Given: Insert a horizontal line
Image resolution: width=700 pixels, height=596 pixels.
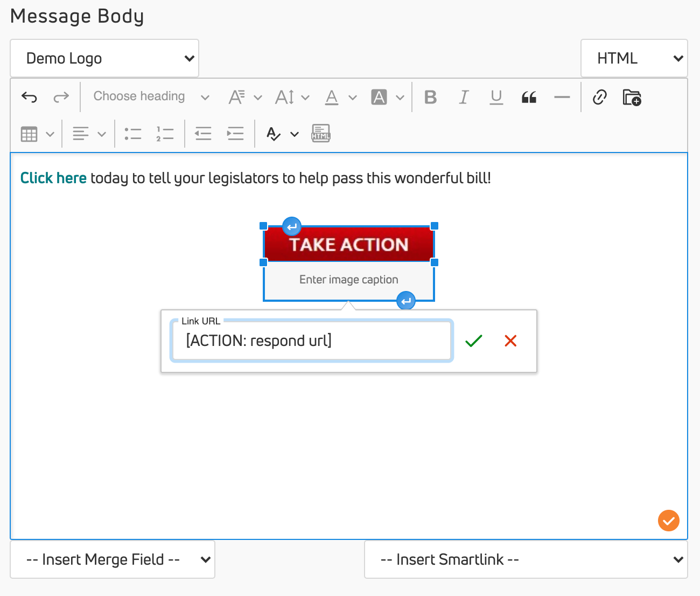Looking at the screenshot, I should pyautogui.click(x=562, y=97).
